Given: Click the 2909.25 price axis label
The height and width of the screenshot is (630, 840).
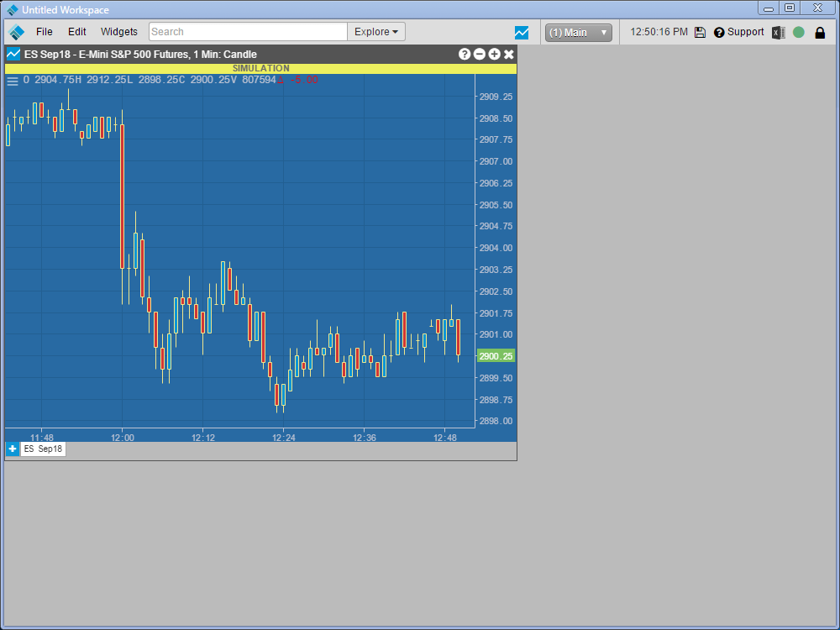Looking at the screenshot, I should [x=496, y=97].
